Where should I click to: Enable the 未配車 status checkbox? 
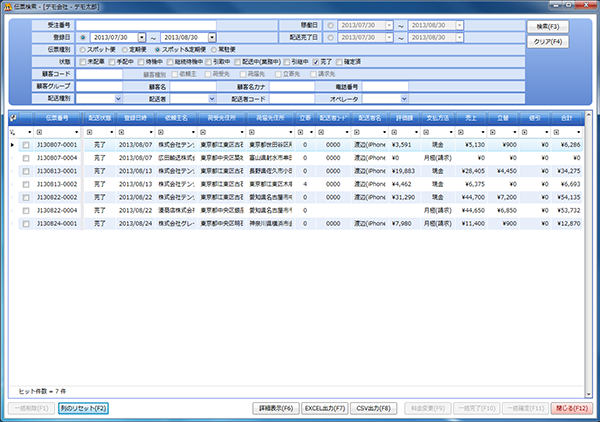(82, 60)
